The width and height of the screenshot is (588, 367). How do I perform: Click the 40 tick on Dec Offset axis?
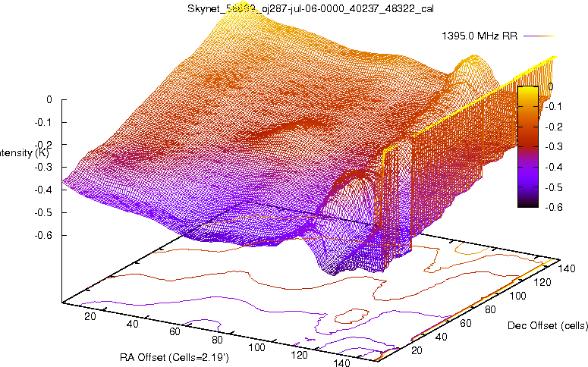pyautogui.click(x=441, y=337)
